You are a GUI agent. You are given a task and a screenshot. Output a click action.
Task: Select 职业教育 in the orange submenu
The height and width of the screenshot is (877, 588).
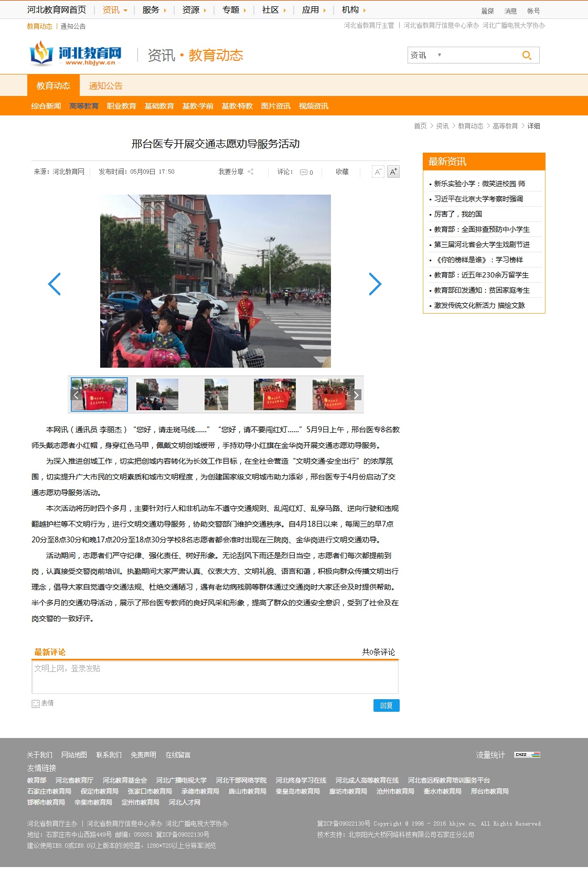pyautogui.click(x=121, y=106)
